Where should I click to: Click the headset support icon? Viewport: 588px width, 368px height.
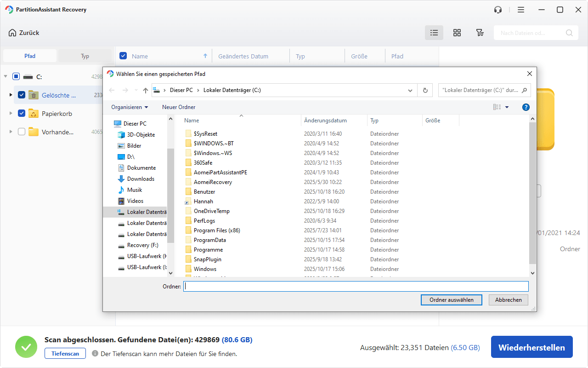498,10
